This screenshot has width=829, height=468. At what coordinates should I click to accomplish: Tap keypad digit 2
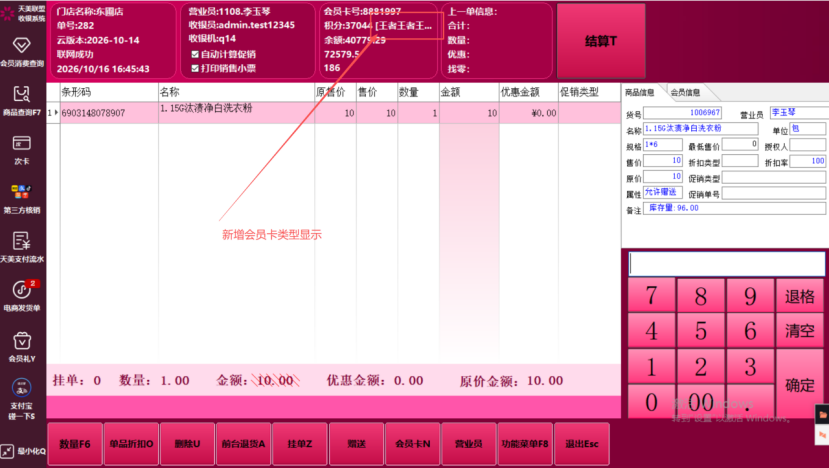[x=701, y=366]
